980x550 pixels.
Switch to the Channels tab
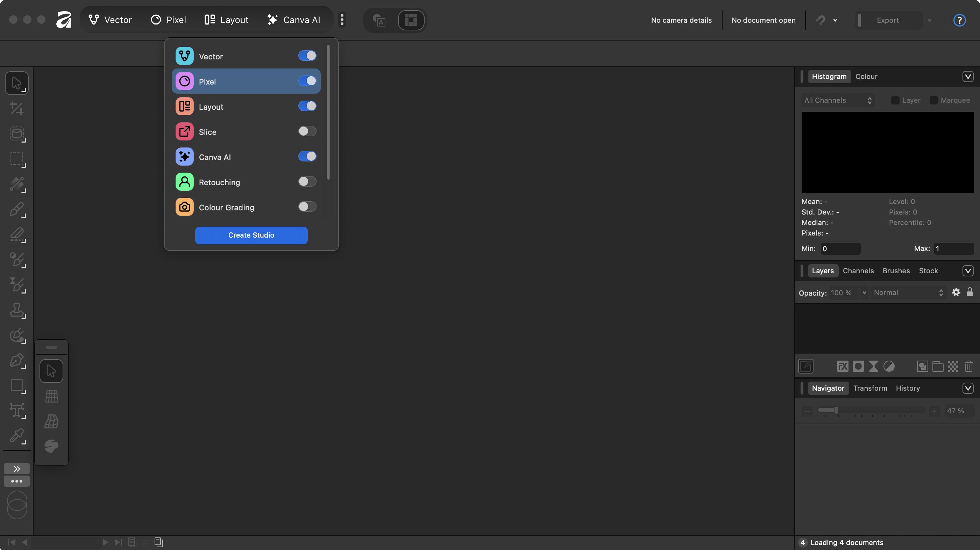pyautogui.click(x=858, y=270)
